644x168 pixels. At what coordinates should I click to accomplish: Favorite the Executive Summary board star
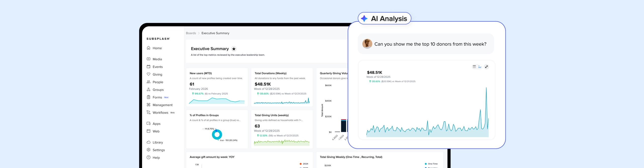pos(234,49)
